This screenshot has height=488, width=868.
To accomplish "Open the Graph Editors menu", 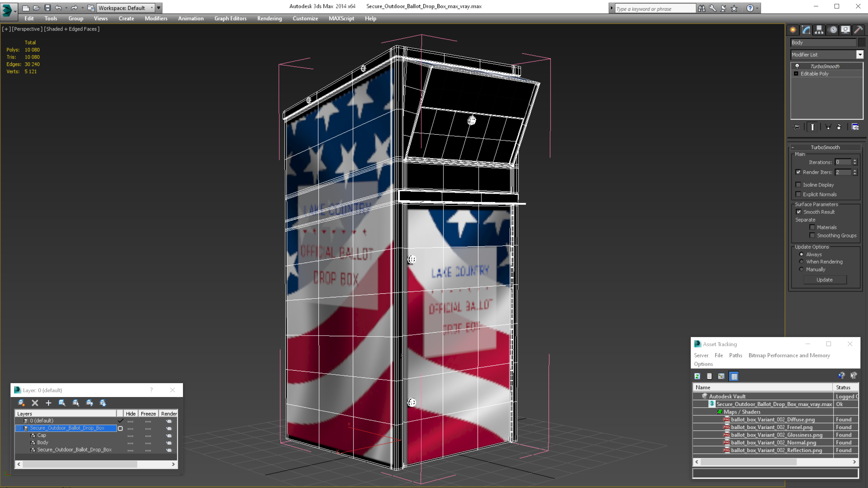I will pyautogui.click(x=230, y=18).
